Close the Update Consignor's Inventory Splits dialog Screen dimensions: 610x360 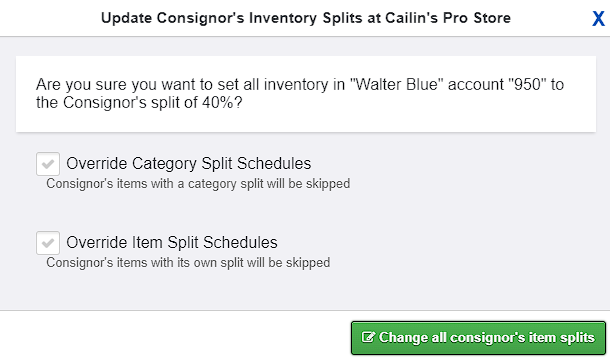[598, 18]
